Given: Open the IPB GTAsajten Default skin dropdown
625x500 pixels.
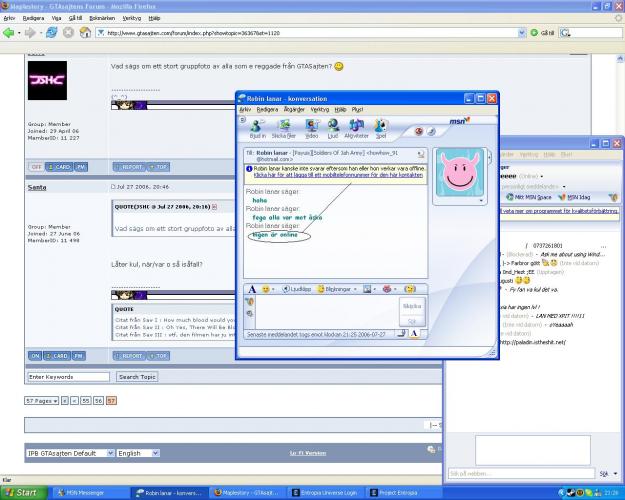Looking at the screenshot, I should coord(69,453).
